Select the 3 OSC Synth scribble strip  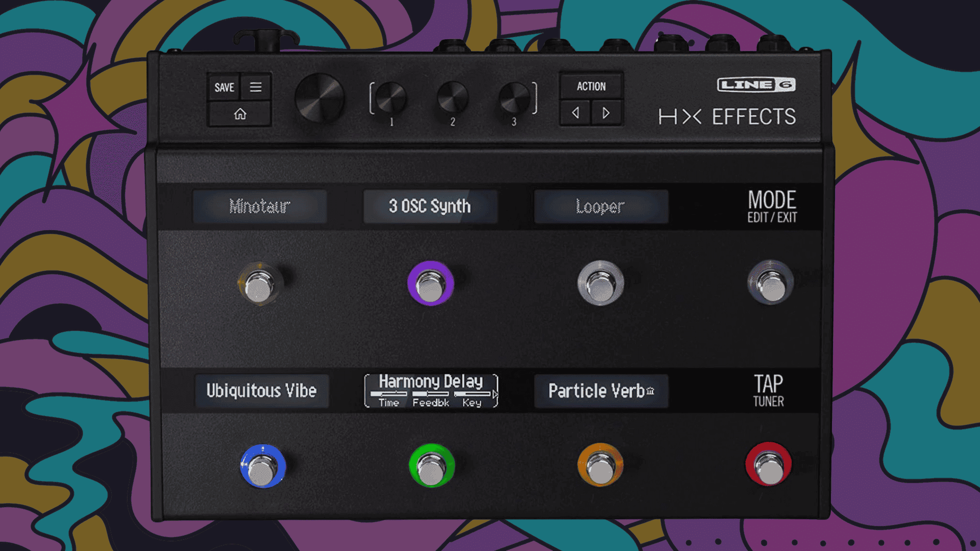pos(430,207)
